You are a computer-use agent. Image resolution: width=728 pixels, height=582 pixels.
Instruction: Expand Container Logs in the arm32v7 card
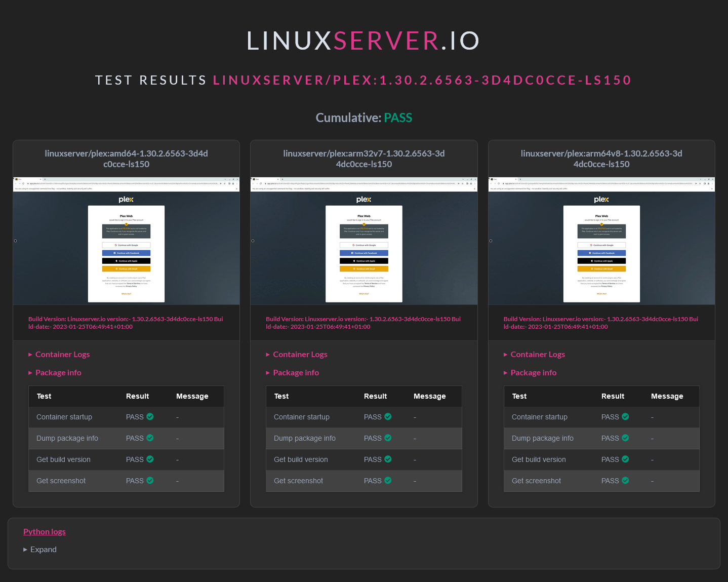click(297, 355)
